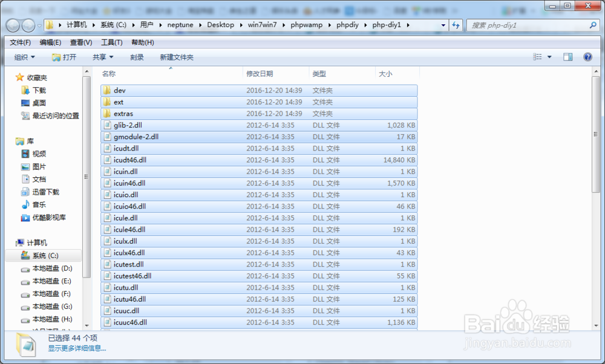Open the 文件(F) menu
This screenshot has width=605, height=364.
pos(20,42)
